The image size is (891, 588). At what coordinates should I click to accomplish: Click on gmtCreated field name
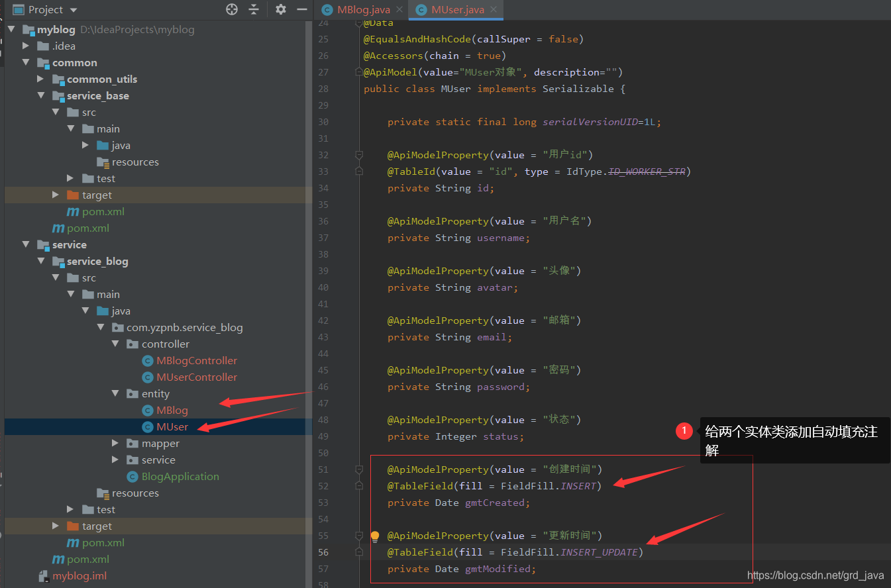point(495,503)
